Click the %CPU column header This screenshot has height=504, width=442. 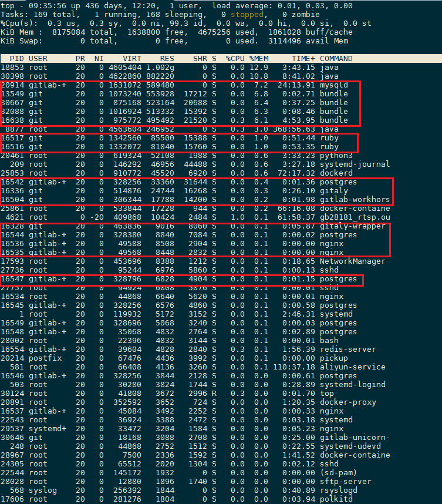(x=235, y=59)
